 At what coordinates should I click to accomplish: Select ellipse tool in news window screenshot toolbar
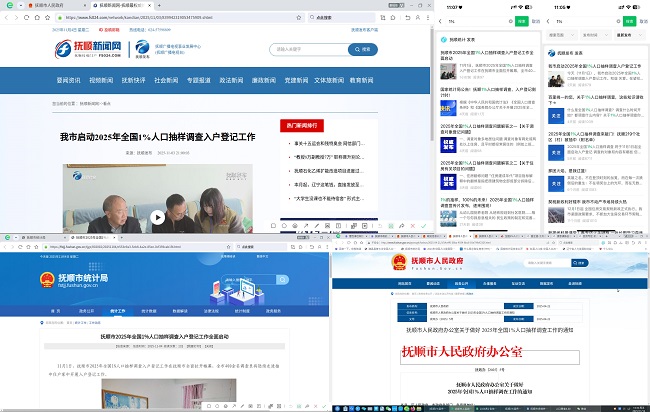point(284,225)
